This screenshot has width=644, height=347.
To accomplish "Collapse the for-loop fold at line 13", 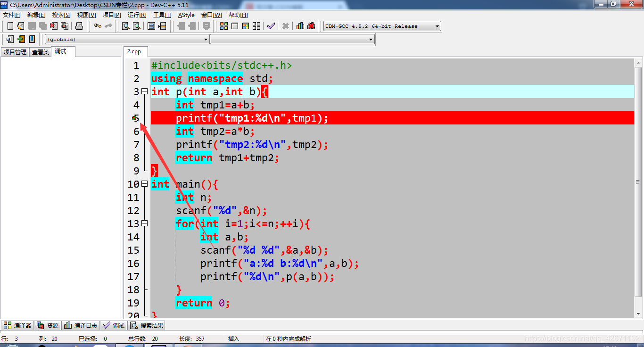I will (145, 224).
